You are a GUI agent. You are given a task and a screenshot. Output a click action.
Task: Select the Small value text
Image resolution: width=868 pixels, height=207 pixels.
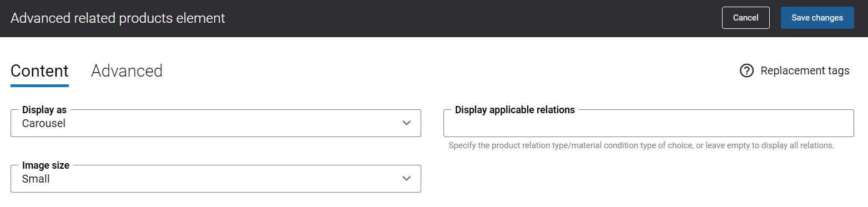[36, 179]
